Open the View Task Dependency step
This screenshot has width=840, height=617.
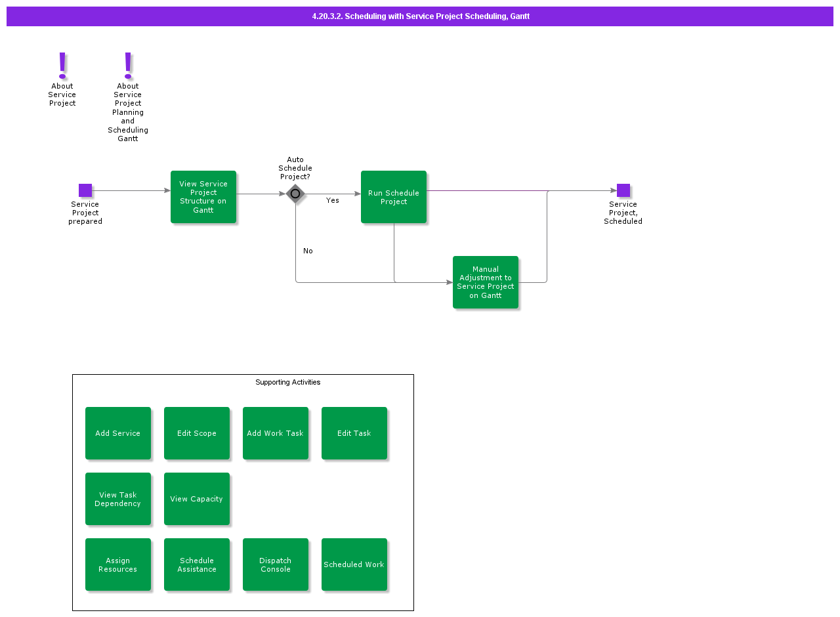pos(118,499)
